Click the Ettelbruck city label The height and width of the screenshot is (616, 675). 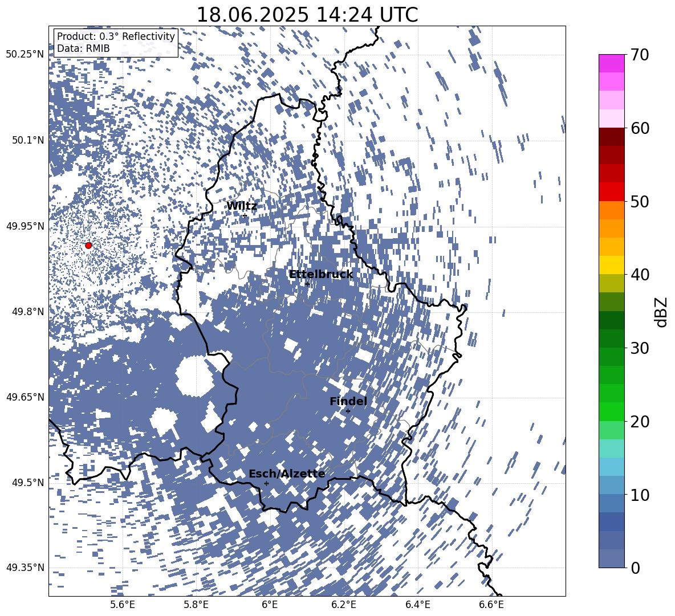pos(321,275)
